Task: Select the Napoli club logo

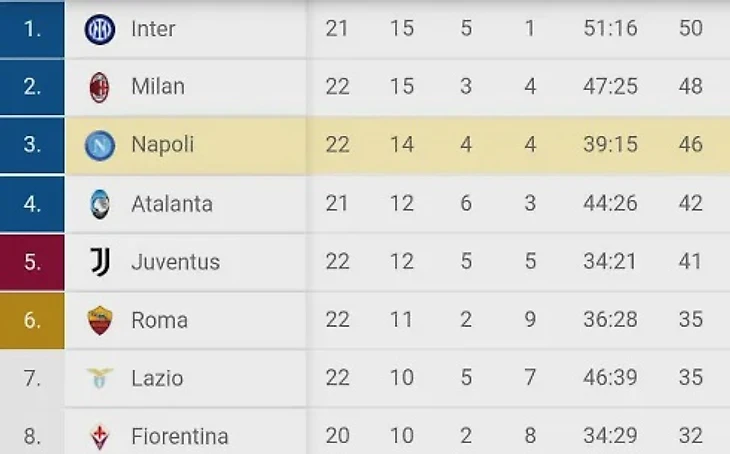Action: [x=100, y=145]
